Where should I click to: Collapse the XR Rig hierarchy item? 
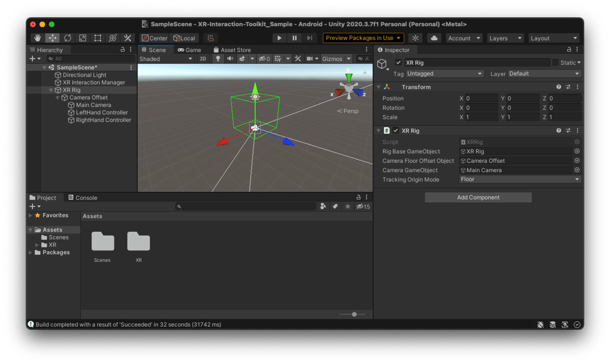51,90
